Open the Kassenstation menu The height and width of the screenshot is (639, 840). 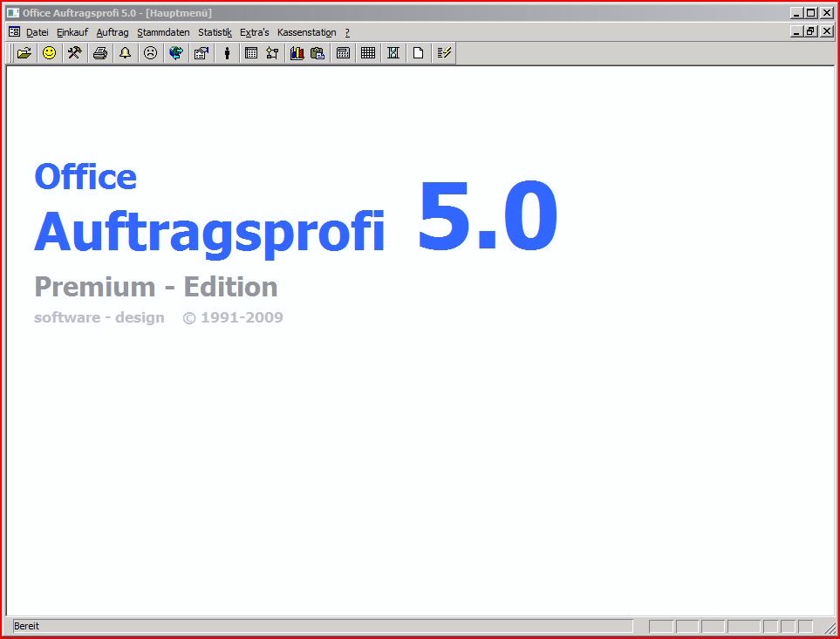pyautogui.click(x=306, y=32)
